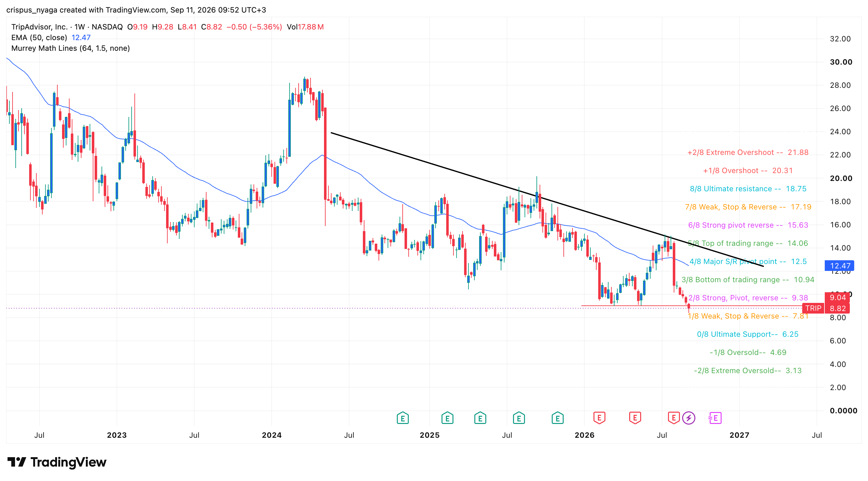Click the 30.00 price axis label
This screenshot has height=481, width=868.
tap(841, 62)
